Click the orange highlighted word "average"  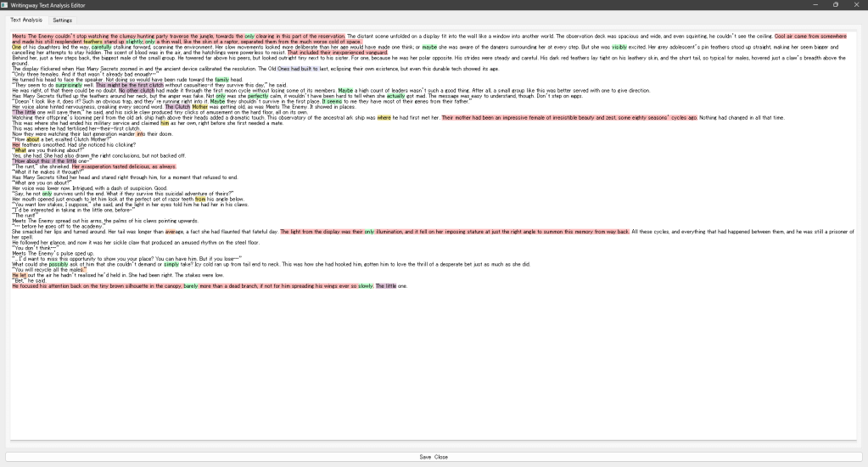coord(174,231)
